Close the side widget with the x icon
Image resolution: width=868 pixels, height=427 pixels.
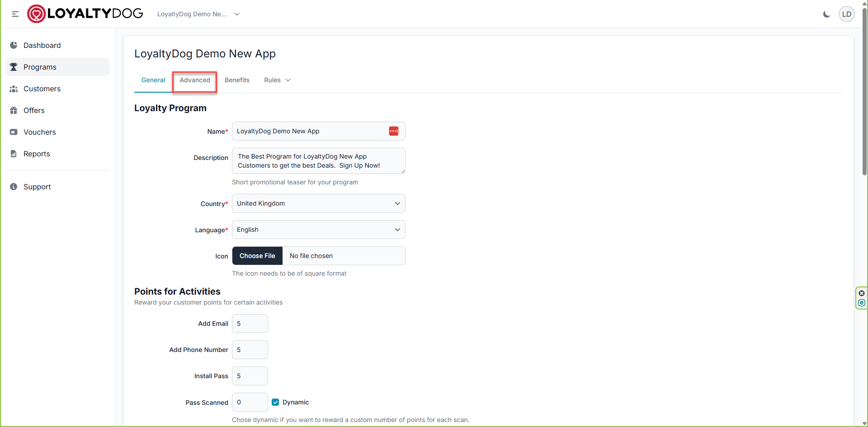click(x=862, y=293)
